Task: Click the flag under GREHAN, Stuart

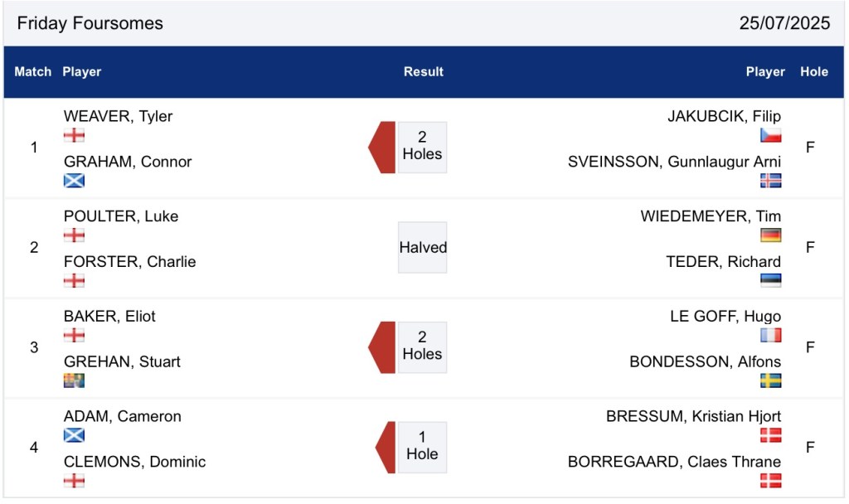Action: tap(74, 380)
